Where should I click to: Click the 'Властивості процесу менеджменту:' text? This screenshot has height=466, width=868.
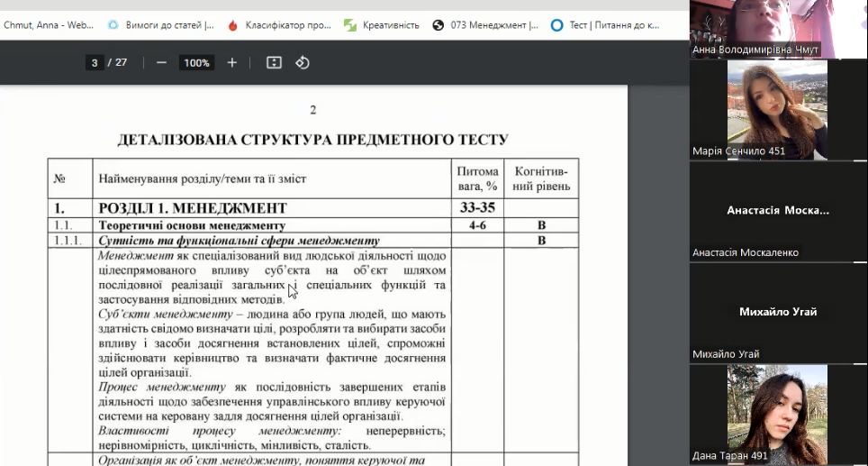point(220,431)
